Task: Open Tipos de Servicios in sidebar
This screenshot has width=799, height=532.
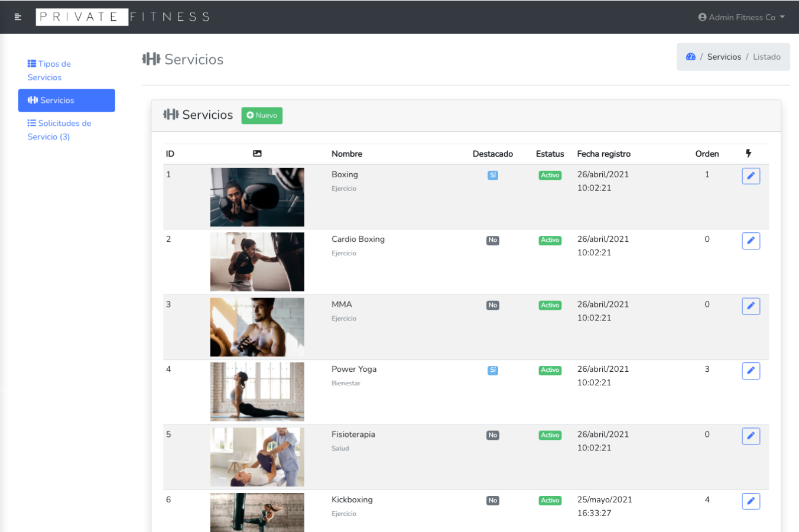Action: tap(49, 70)
